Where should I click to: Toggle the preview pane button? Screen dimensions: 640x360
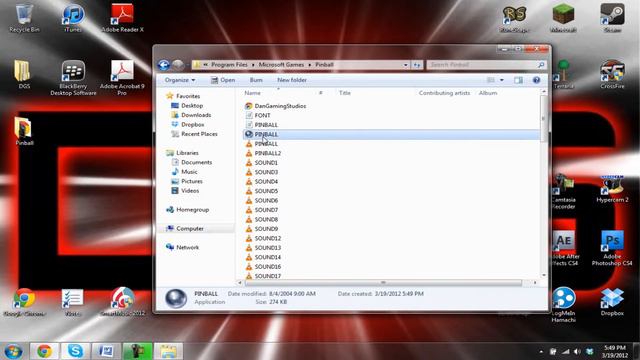pos(518,80)
